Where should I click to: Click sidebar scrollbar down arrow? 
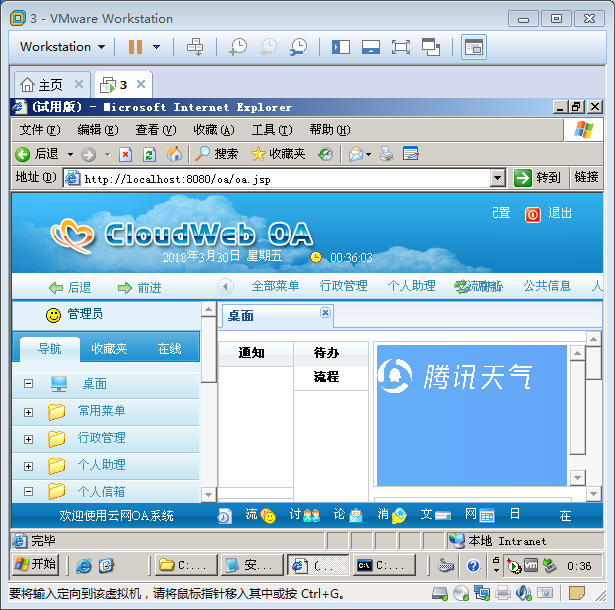pos(208,495)
